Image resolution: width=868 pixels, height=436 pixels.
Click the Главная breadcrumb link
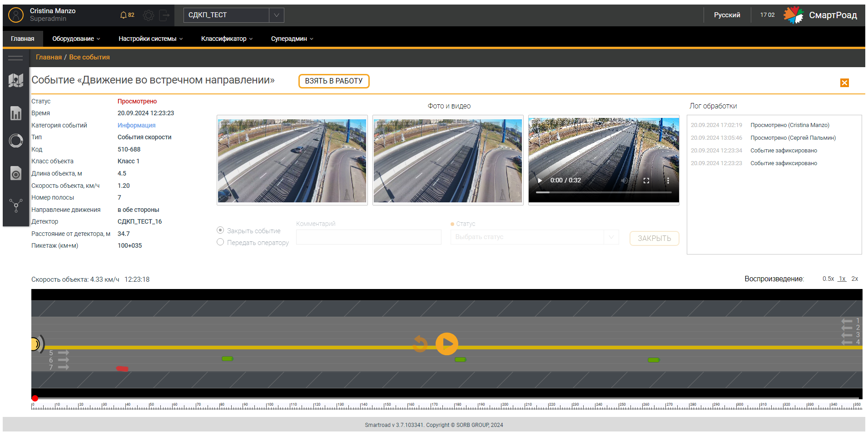[x=49, y=57]
